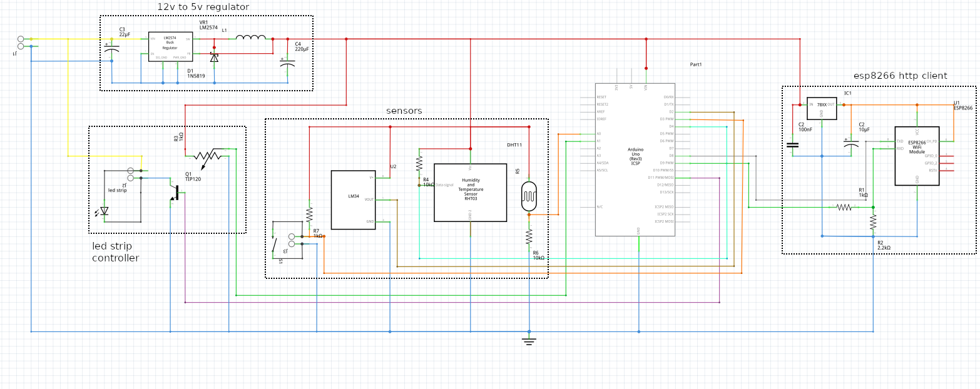Image resolution: width=980 pixels, height=389 pixels.
Task: Click the R2 2.2kΩ resistor symbol
Action: point(873,222)
